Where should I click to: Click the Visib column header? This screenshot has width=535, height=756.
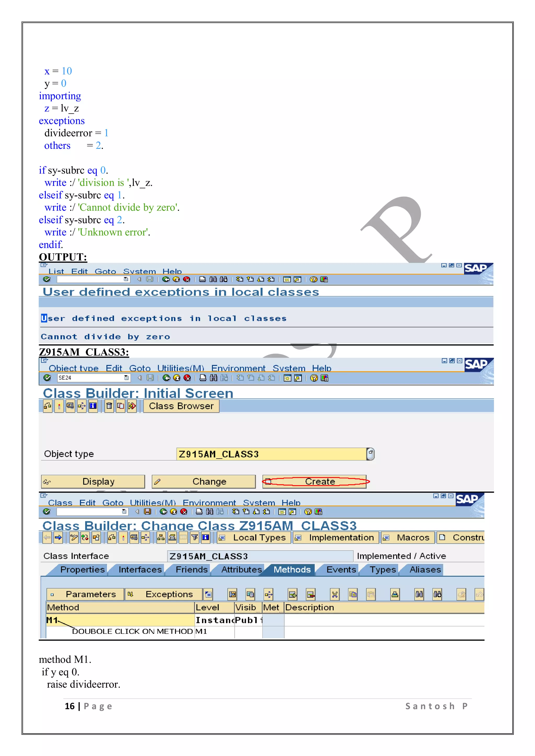tap(248, 607)
